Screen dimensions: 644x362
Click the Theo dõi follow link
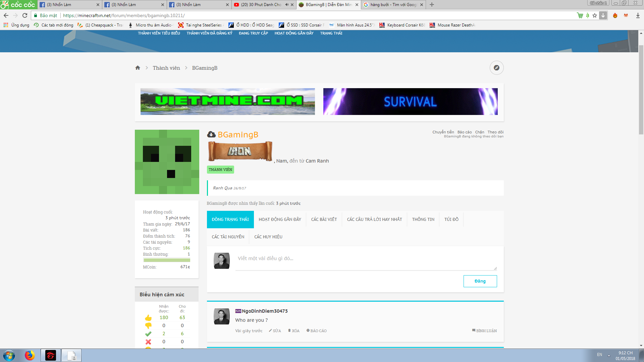point(495,132)
